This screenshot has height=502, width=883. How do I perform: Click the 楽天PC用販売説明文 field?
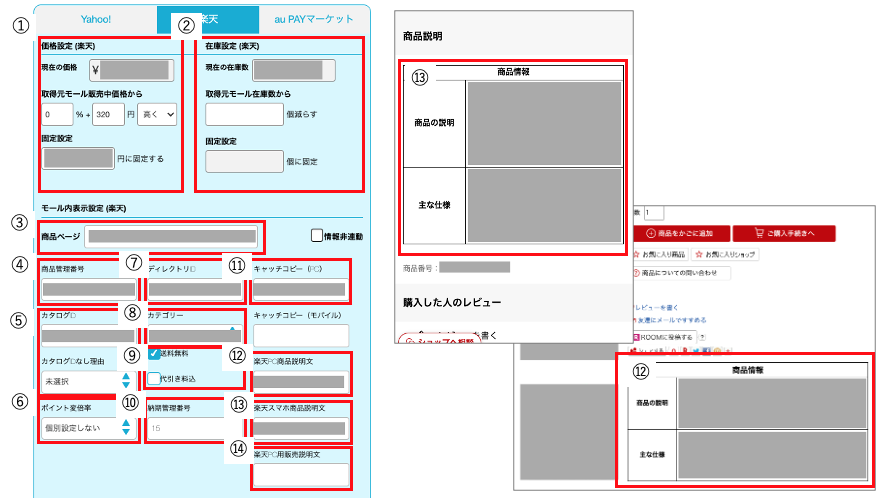click(x=301, y=475)
